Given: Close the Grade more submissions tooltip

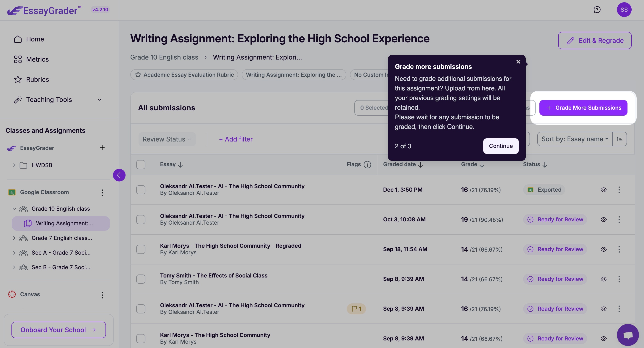Looking at the screenshot, I should tap(518, 62).
